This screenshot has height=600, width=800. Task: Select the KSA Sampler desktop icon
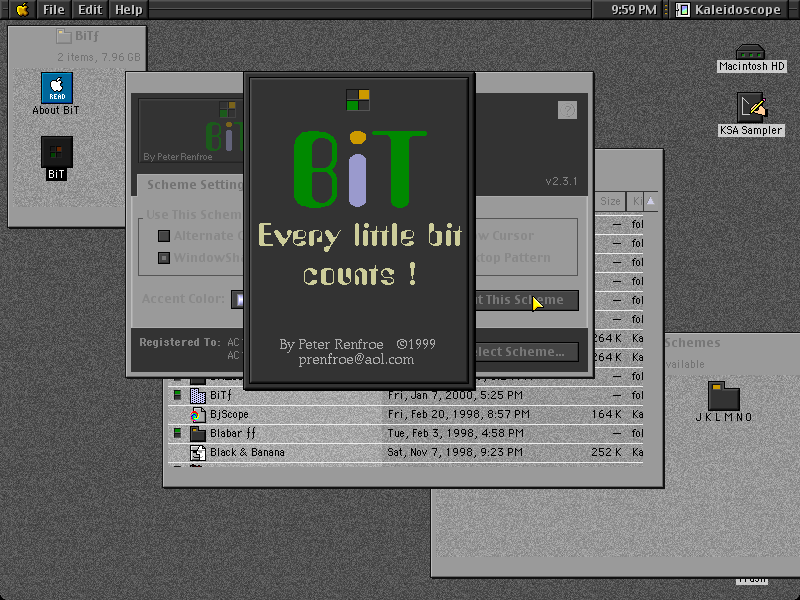[x=752, y=107]
